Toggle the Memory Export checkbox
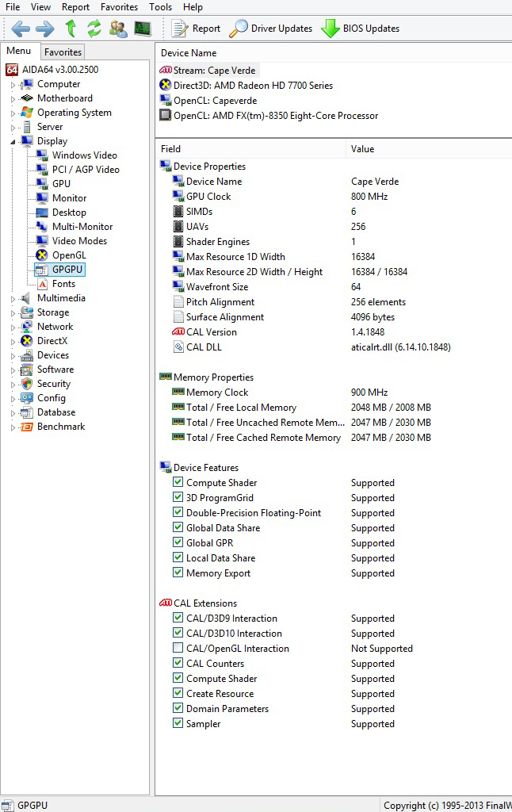The width and height of the screenshot is (512, 812). 178,573
